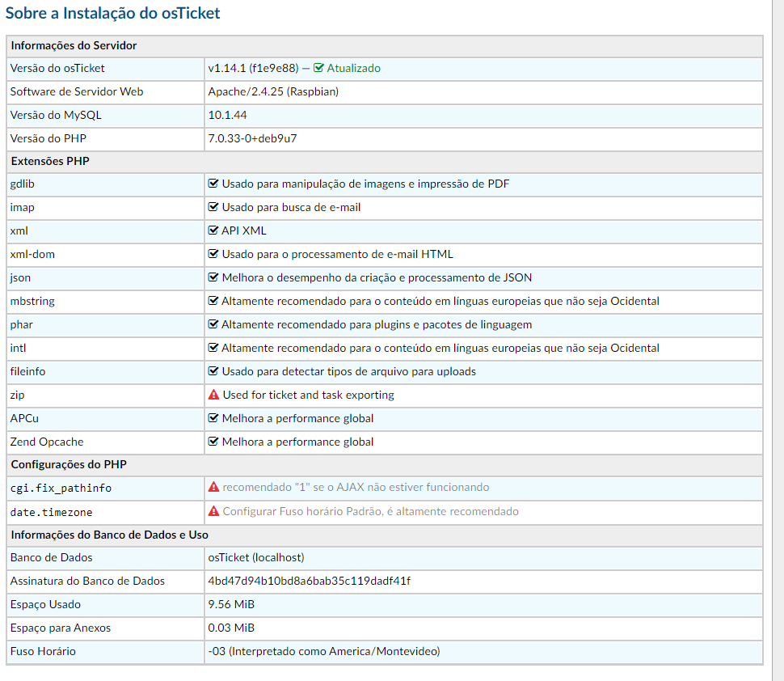
Task: Click the Versão do PHP label
Action: (x=48, y=138)
